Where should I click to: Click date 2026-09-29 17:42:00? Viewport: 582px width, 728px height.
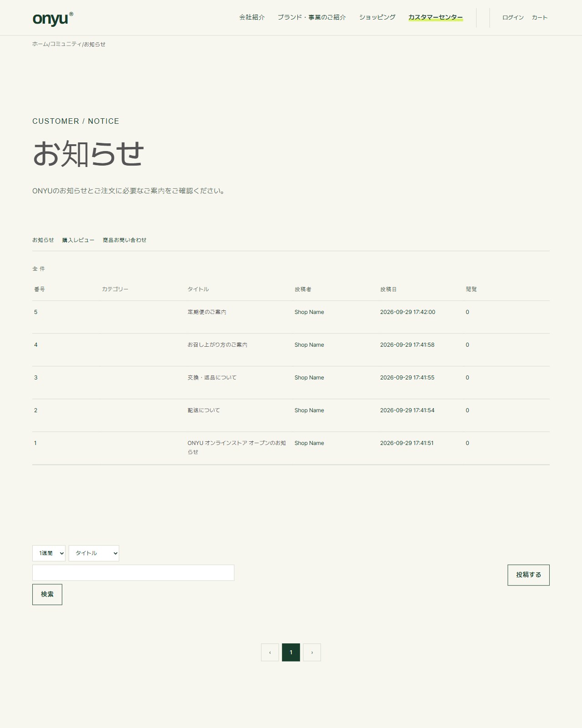coord(407,312)
